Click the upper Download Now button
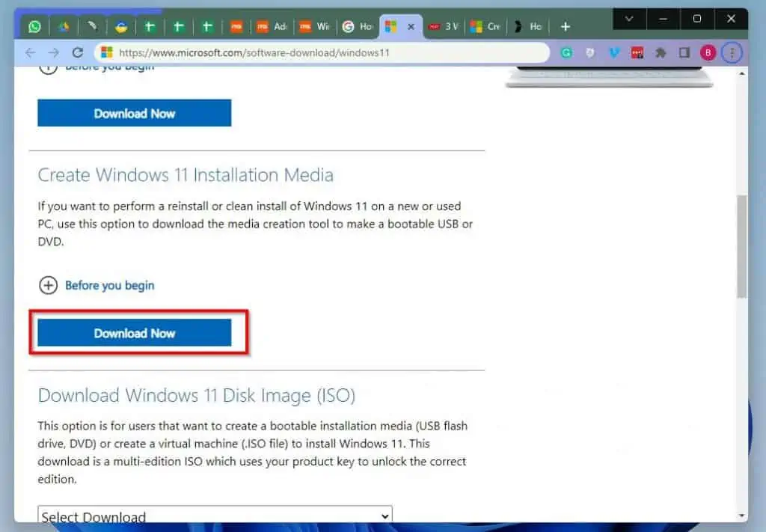766x532 pixels. 135,113
